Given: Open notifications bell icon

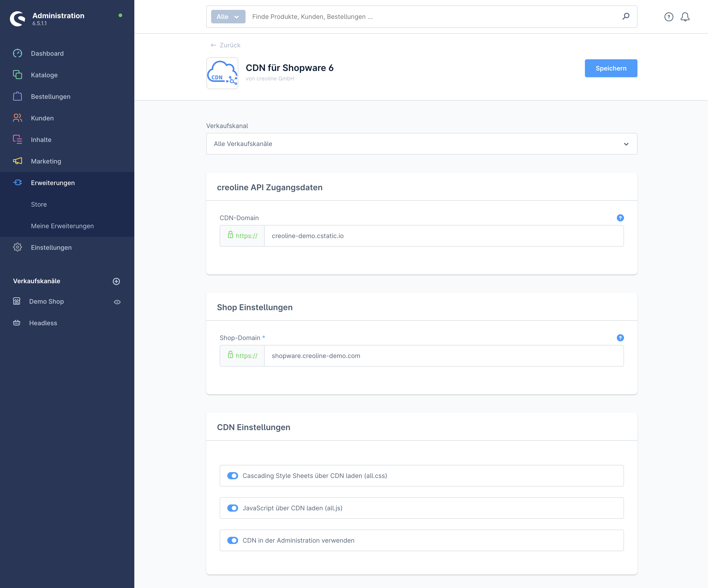Looking at the screenshot, I should click(685, 17).
